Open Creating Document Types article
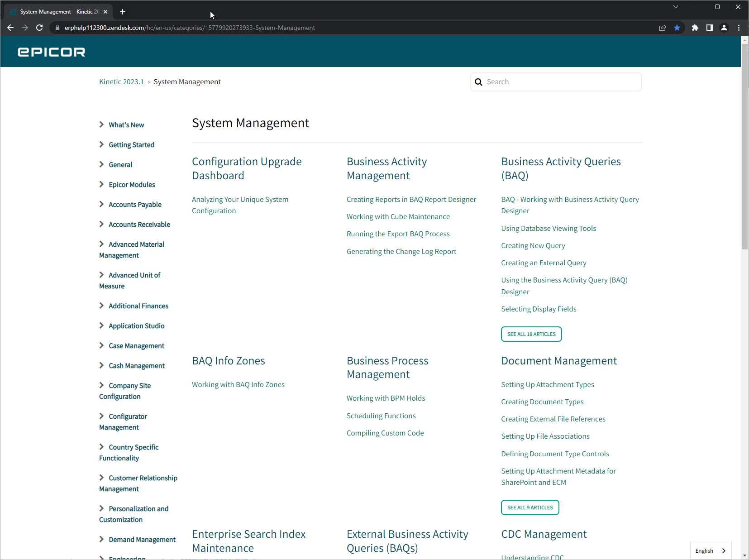This screenshot has width=749, height=560. coord(542,402)
